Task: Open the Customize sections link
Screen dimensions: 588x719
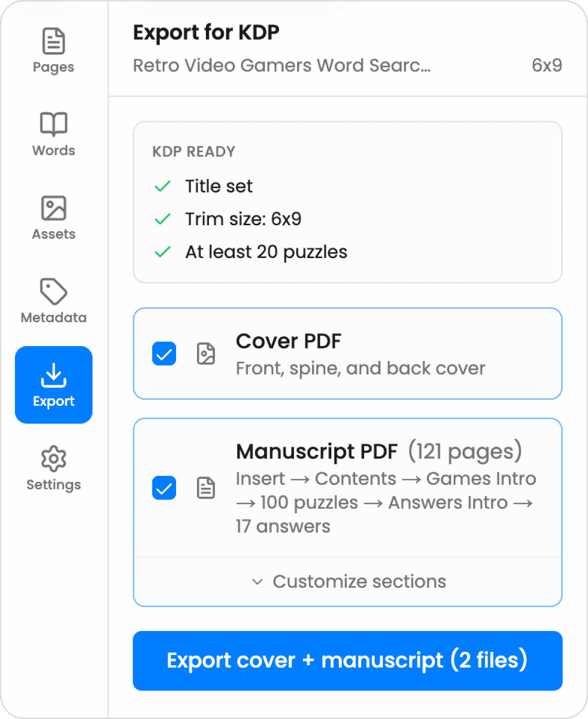Action: (358, 581)
